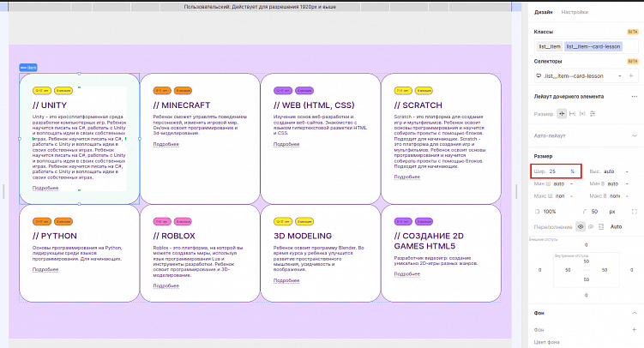Edit the top outer margin value 0

[586, 245]
